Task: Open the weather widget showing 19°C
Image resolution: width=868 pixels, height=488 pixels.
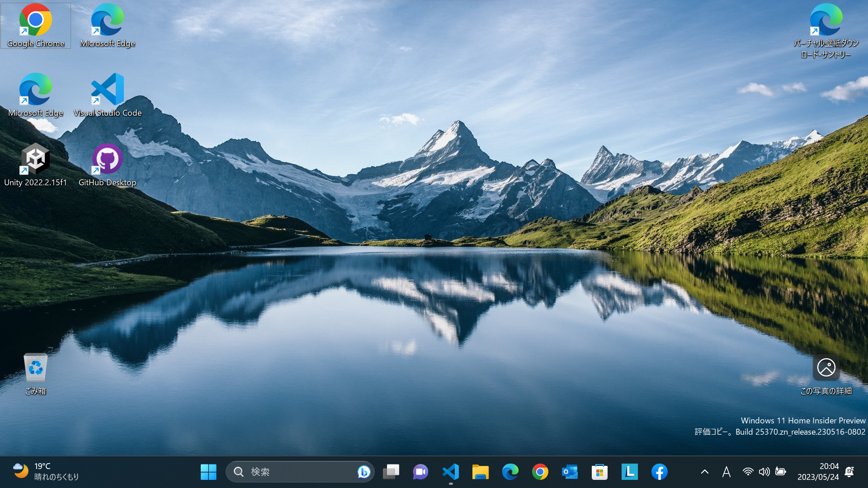Action: [46, 472]
